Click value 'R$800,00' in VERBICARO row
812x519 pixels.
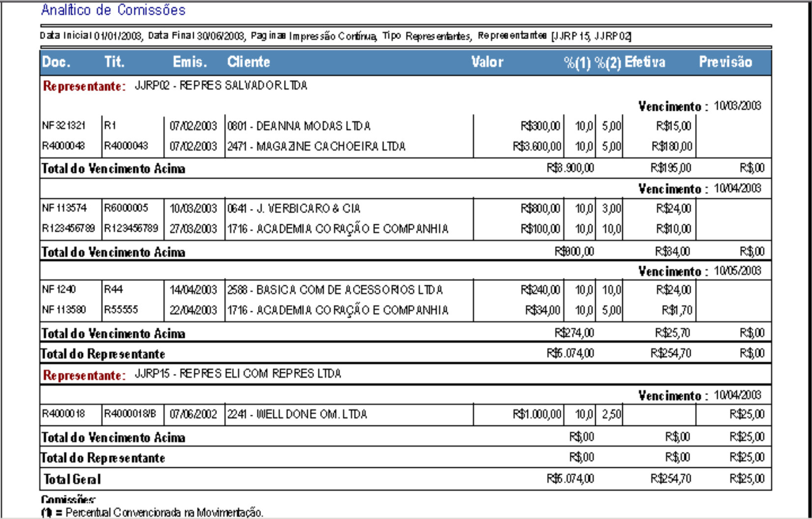[x=541, y=209]
